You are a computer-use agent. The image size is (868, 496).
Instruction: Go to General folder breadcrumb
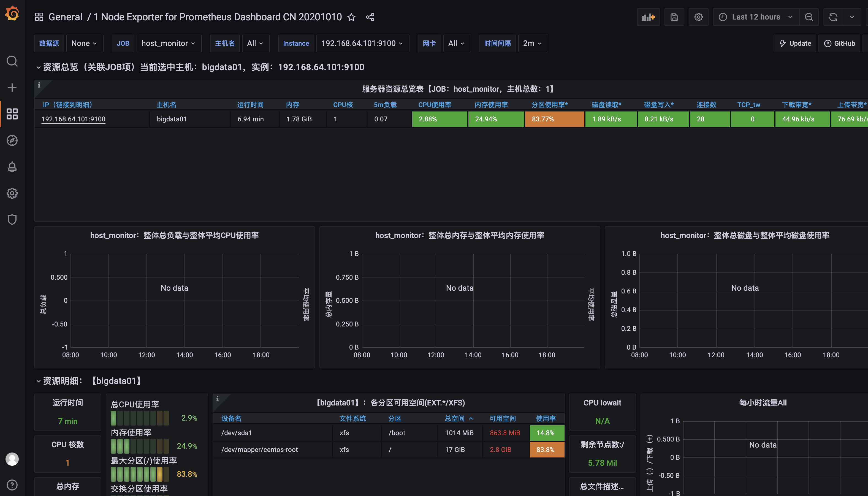point(66,17)
